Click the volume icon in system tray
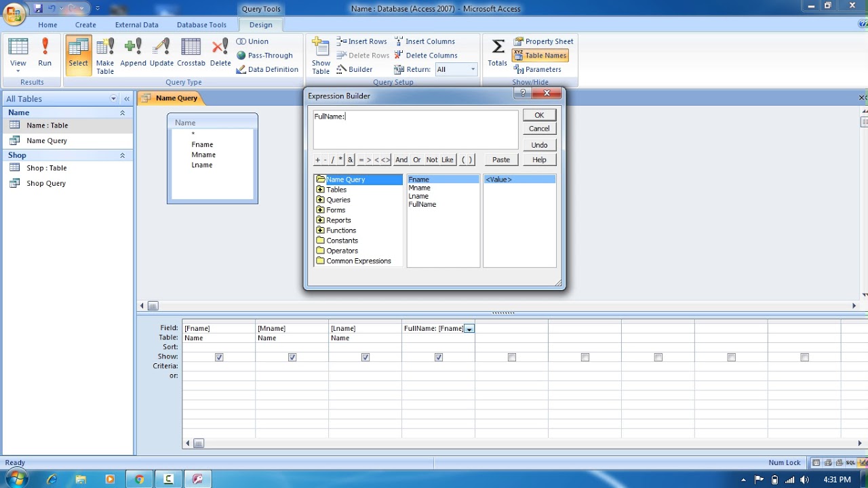Screen dimensions: 868x488 [804, 479]
